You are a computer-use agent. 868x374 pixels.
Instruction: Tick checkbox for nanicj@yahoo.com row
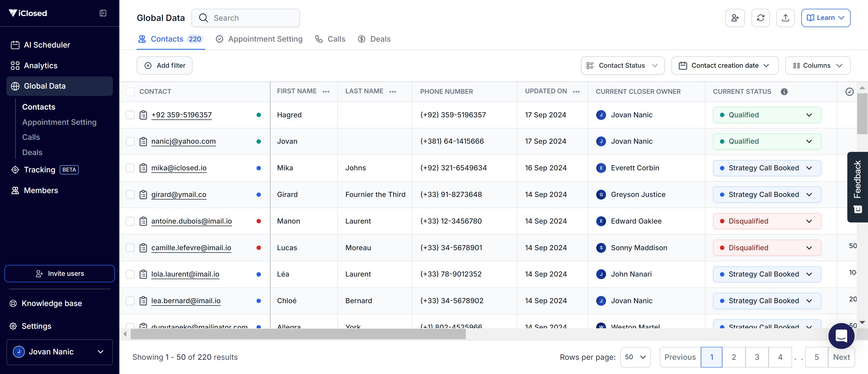pos(130,141)
